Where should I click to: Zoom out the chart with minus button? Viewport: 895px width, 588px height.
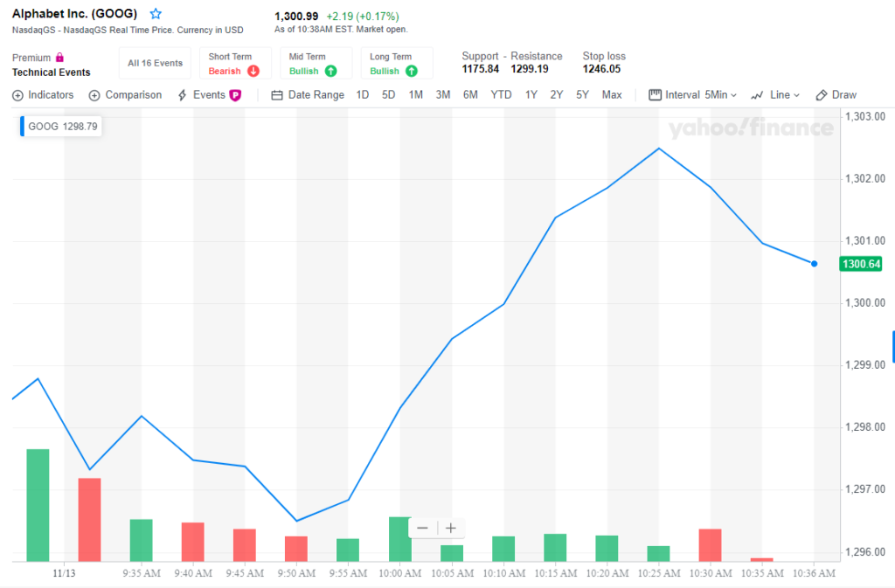point(422,528)
